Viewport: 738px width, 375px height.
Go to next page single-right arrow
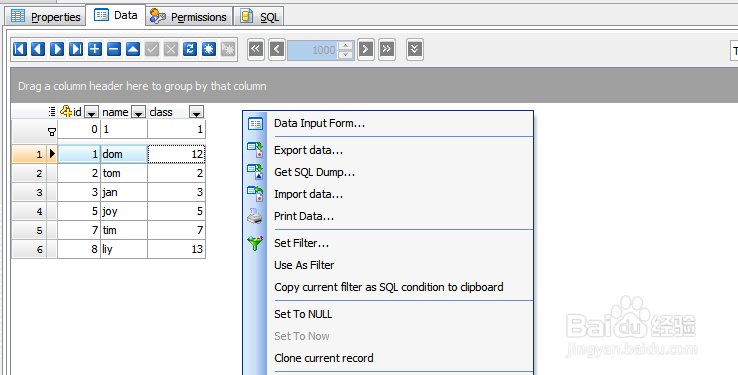[x=366, y=49]
